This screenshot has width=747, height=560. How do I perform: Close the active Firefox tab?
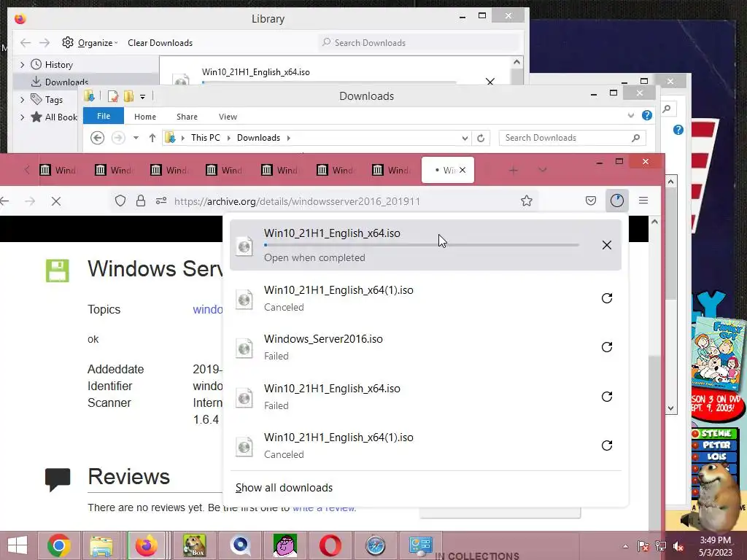[x=462, y=170]
